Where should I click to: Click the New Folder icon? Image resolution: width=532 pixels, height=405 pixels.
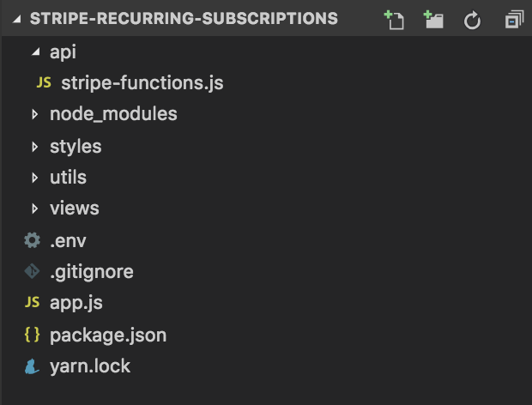433,20
